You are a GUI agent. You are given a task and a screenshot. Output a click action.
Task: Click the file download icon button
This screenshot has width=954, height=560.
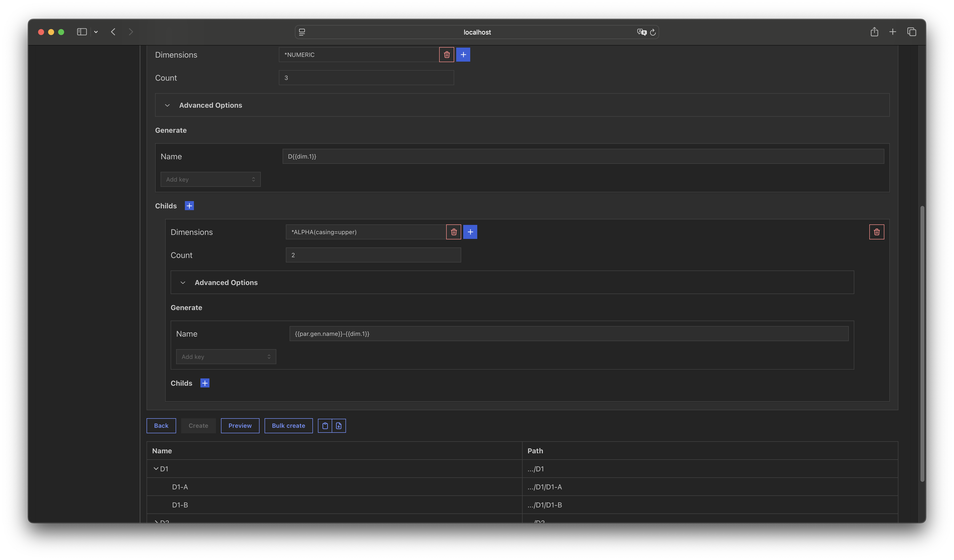[339, 426]
